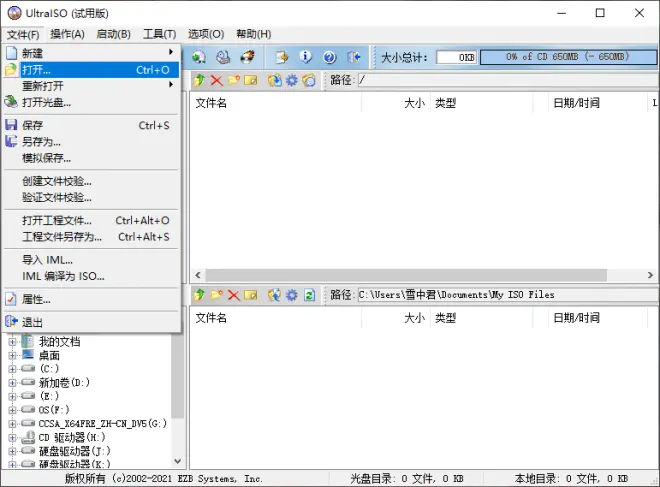Click the local tree scrollbar down arrow
660x487 pixels.
178,461
